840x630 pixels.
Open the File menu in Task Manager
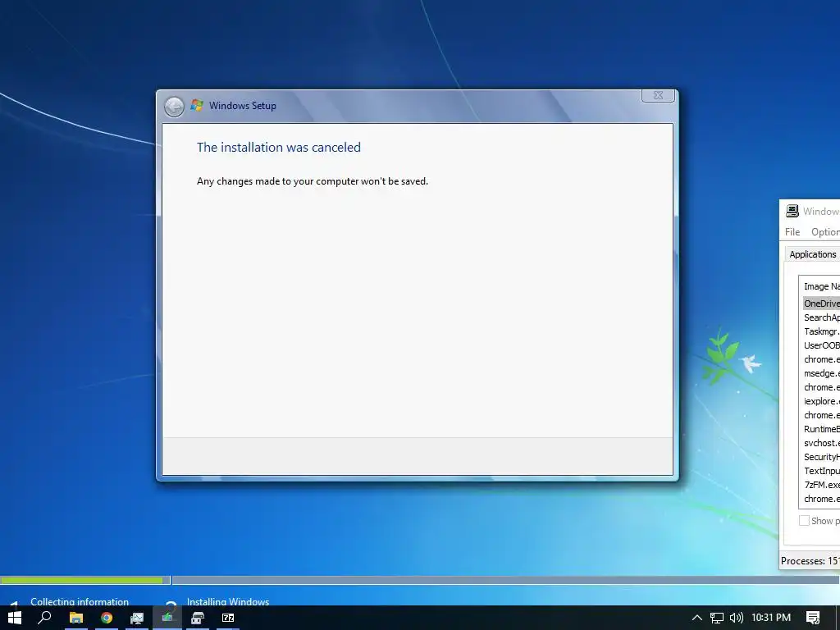792,232
